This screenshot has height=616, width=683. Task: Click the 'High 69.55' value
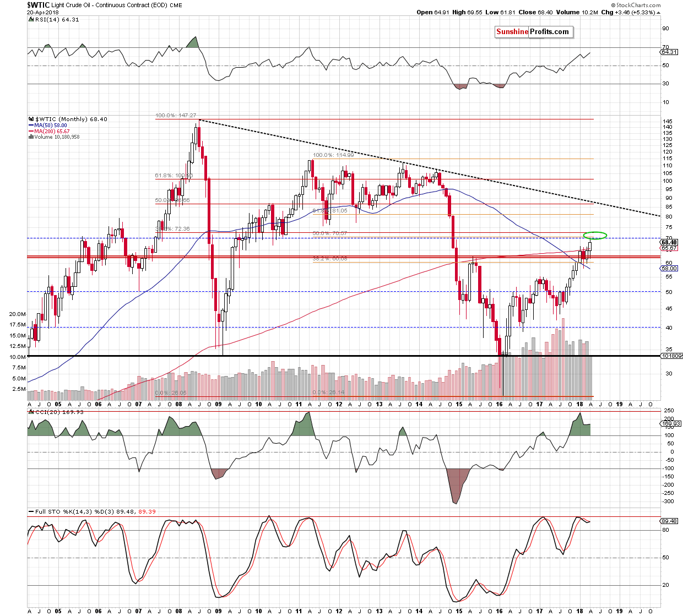[x=467, y=12]
